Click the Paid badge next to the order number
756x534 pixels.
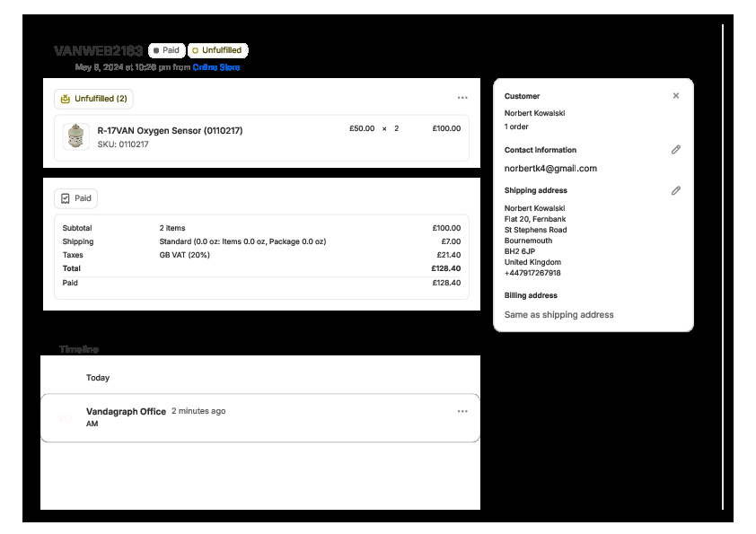[x=166, y=51]
